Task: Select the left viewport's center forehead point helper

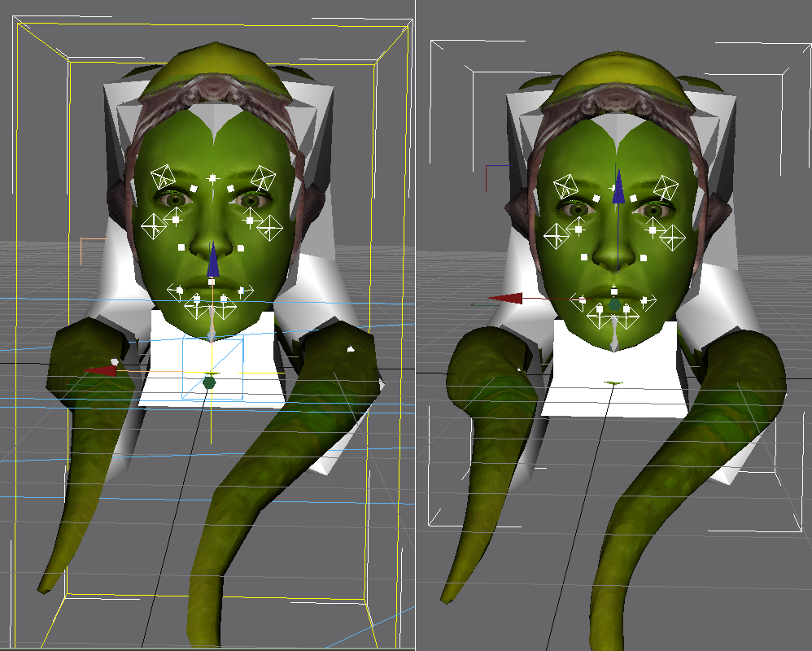Action: 213,177
